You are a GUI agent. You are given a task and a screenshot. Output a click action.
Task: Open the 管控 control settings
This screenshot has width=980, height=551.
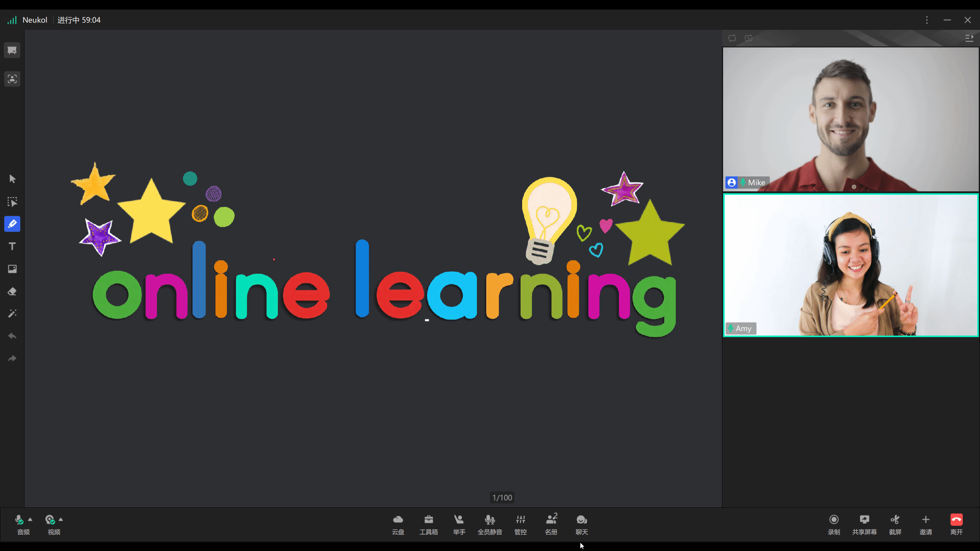521,525
